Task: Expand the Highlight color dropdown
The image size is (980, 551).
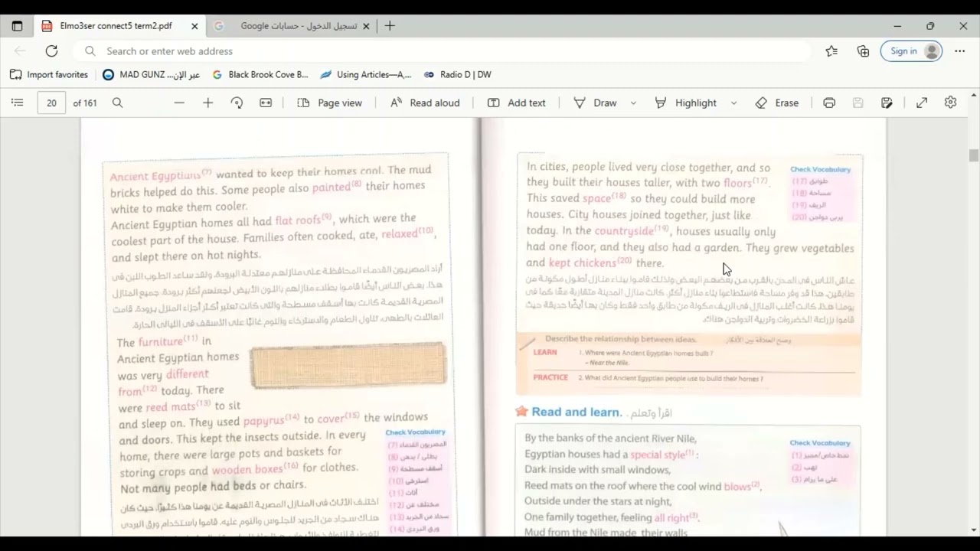Action: pos(733,103)
